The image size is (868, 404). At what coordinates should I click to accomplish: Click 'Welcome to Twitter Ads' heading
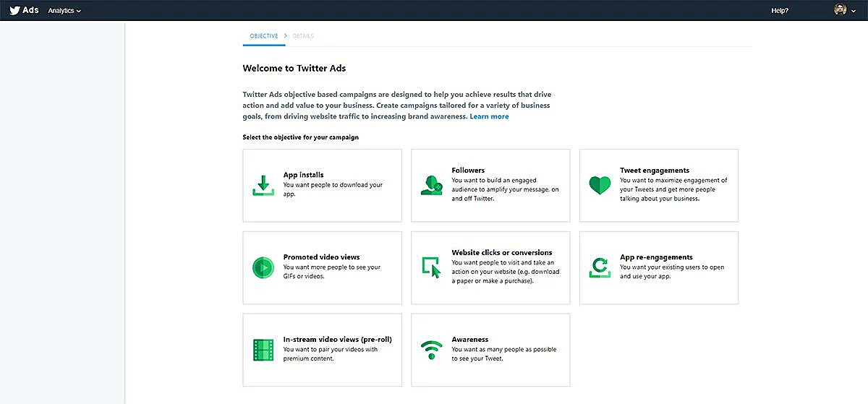pos(294,69)
